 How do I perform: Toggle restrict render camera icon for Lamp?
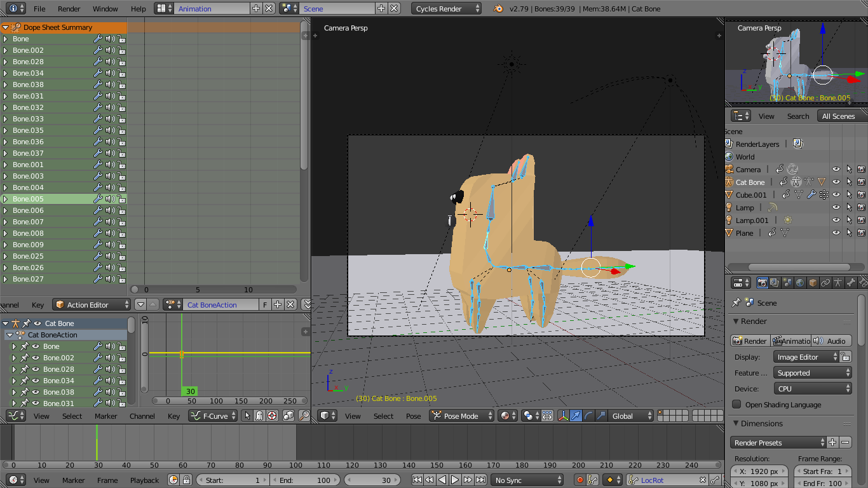(861, 207)
